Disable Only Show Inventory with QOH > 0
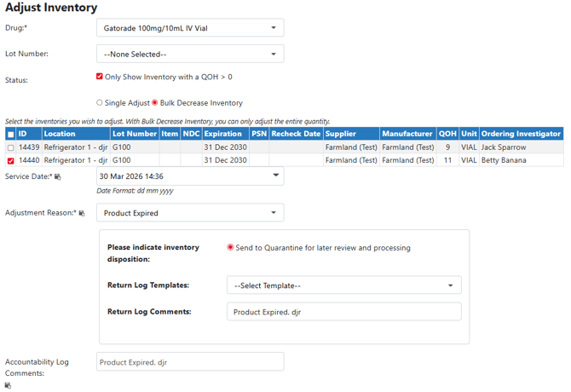The height and width of the screenshot is (392, 571). point(100,77)
